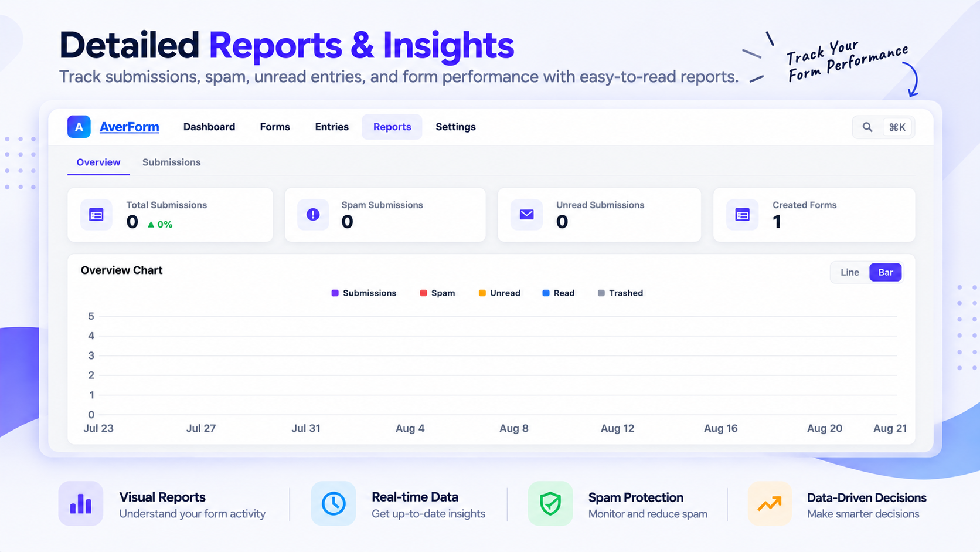Switch the chart to Bar view
980x552 pixels.
(886, 272)
